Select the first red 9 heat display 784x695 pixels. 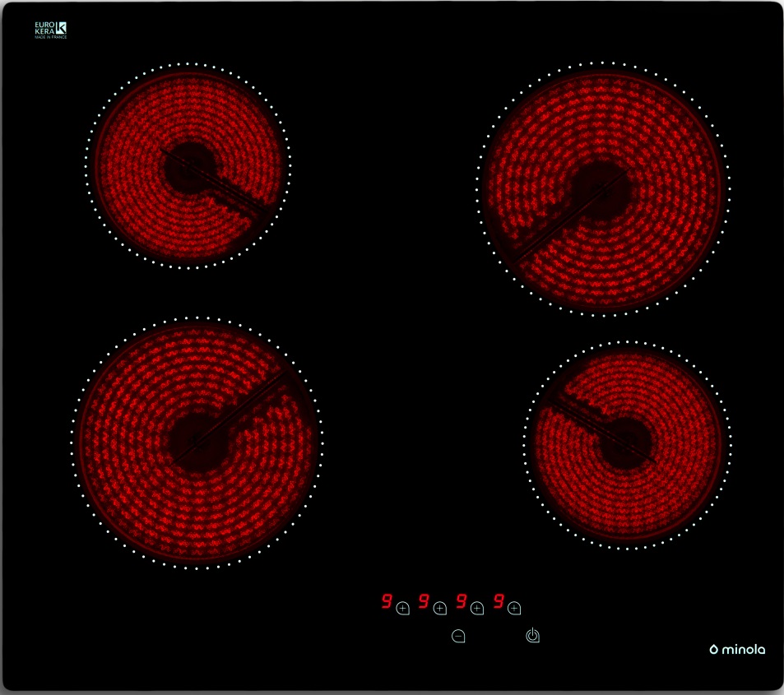pos(385,602)
